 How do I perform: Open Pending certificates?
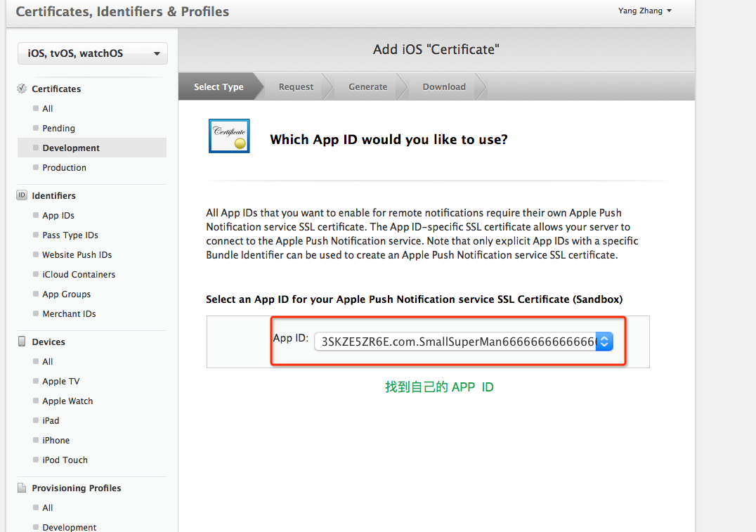click(x=58, y=129)
